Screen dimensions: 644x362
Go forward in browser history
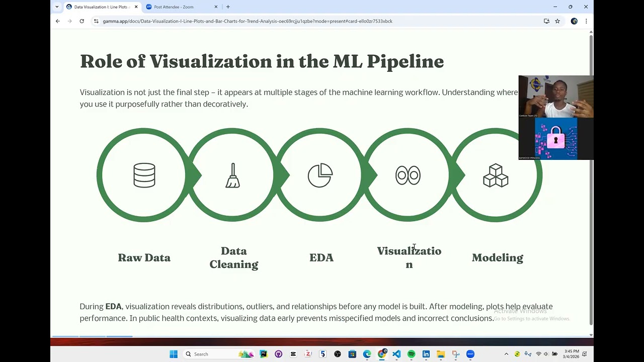click(69, 21)
